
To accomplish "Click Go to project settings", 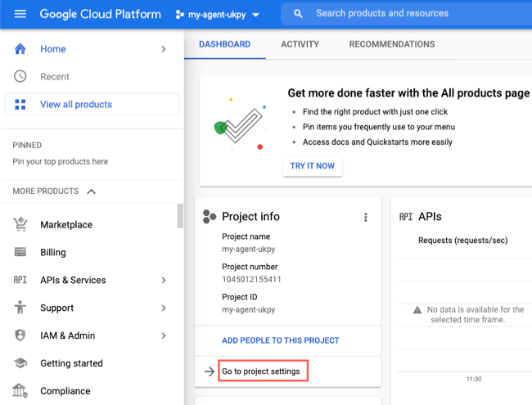I will [x=261, y=371].
